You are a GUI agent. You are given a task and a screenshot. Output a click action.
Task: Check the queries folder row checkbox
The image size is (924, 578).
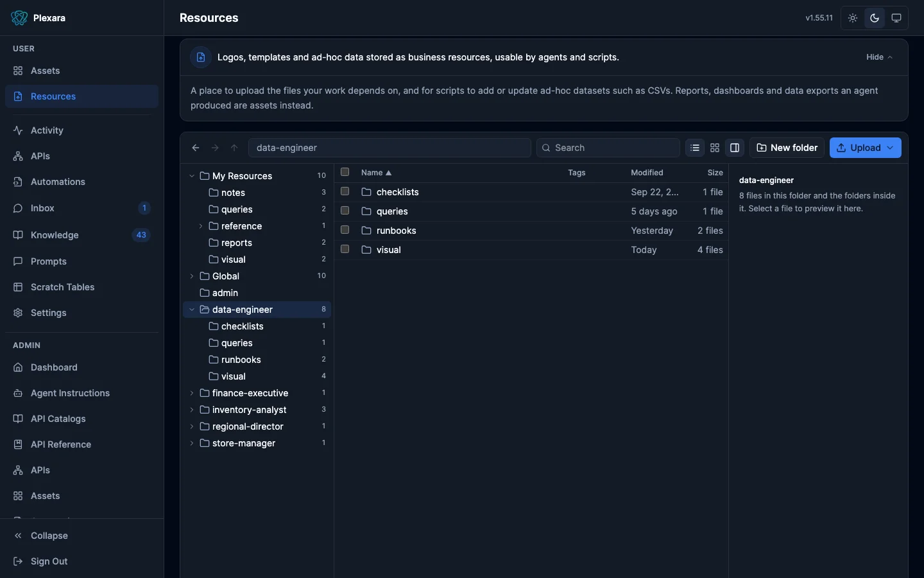click(x=345, y=211)
